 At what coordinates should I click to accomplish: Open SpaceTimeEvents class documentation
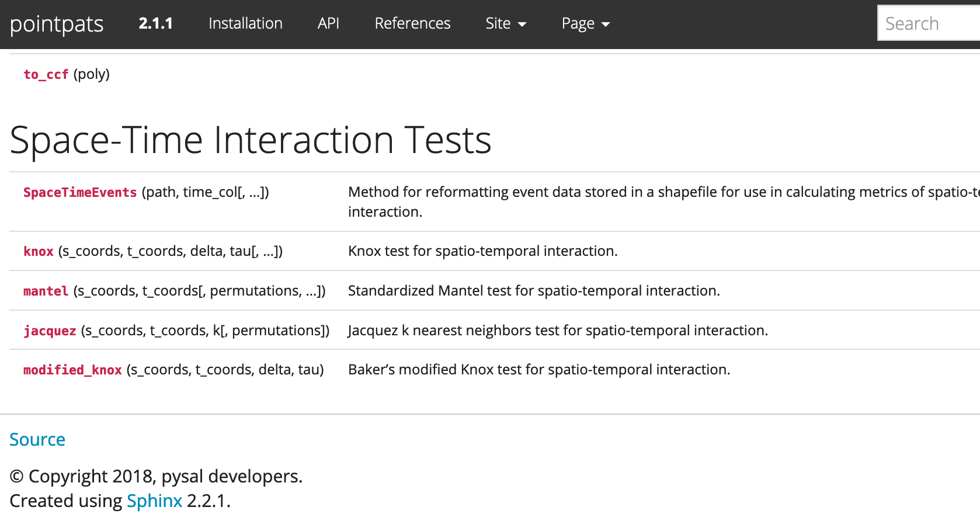[80, 192]
